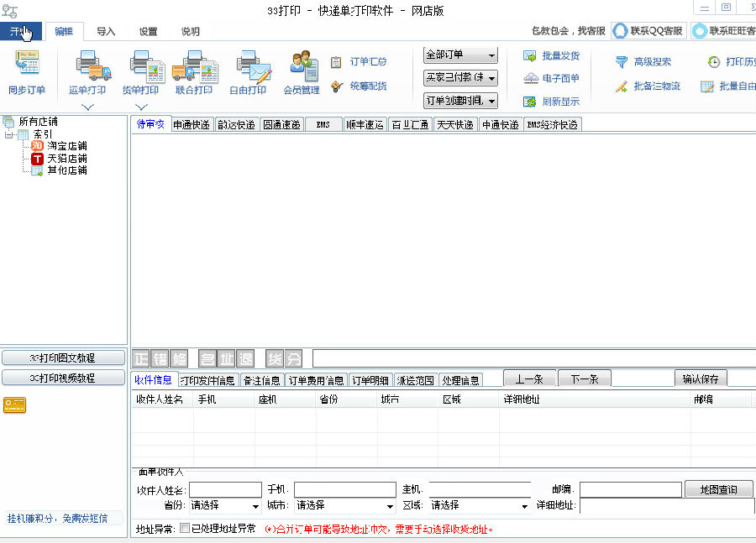Image resolution: width=756 pixels, height=543 pixels.
Task: Click the 批量发货 batch shipping icon
Action: pos(530,56)
